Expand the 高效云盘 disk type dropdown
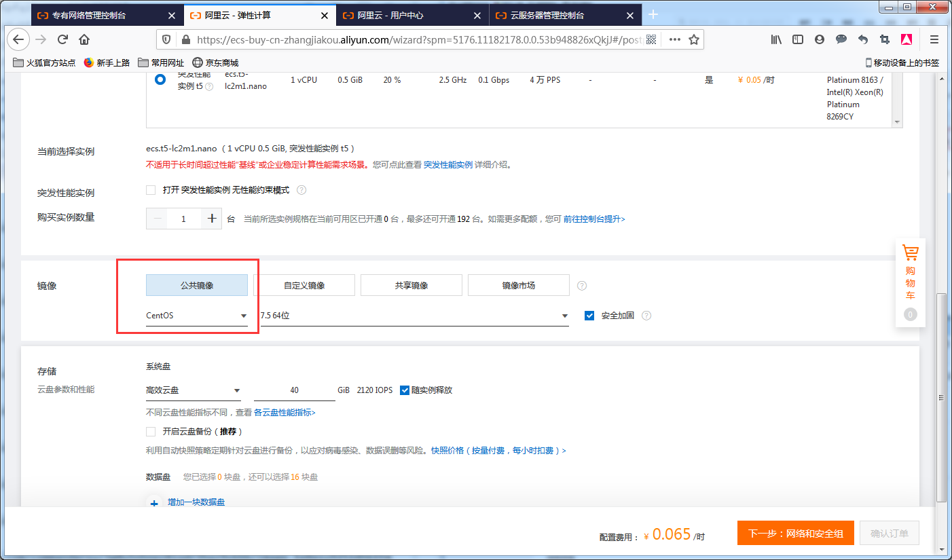 coord(194,390)
